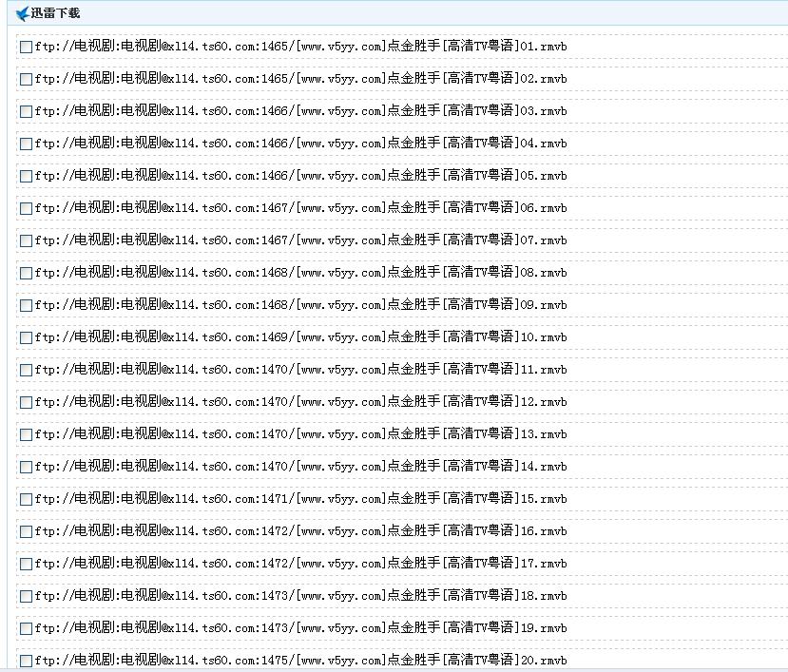
Task: Check the box for episode 19.rmvb
Action: [26, 629]
